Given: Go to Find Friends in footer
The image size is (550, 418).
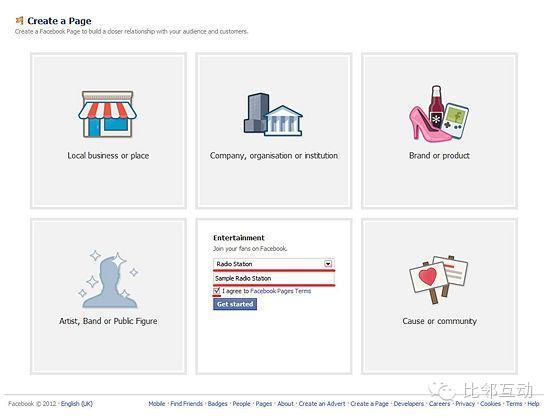Looking at the screenshot, I should pos(187,404).
